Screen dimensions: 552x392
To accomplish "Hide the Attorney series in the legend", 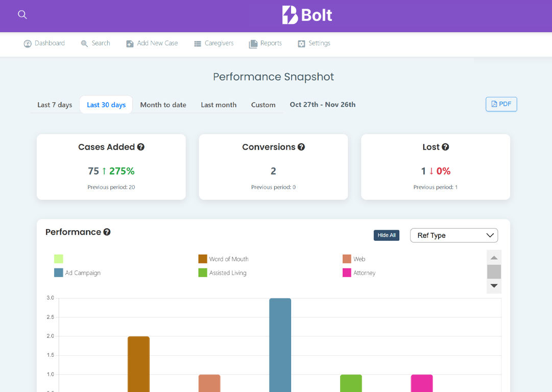I will [359, 273].
